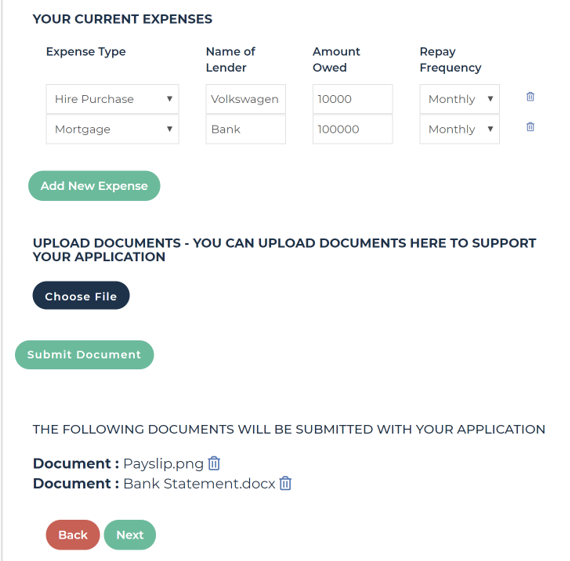This screenshot has width=570, height=561.
Task: Click the Volkswagen lender name field
Action: [246, 99]
